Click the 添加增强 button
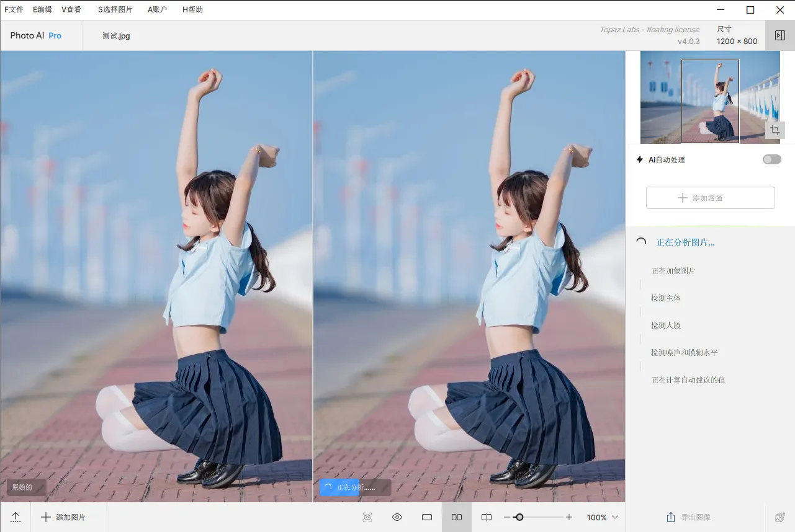 710,198
